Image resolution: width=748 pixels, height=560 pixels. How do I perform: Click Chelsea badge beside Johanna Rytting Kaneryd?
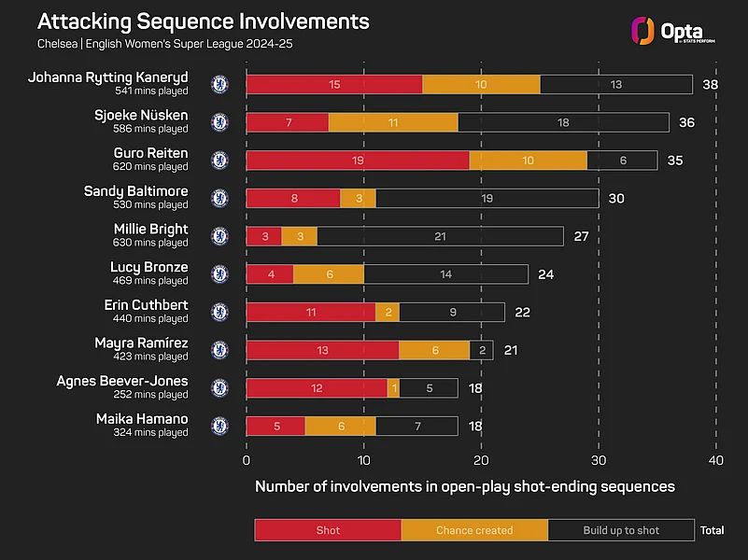219,84
